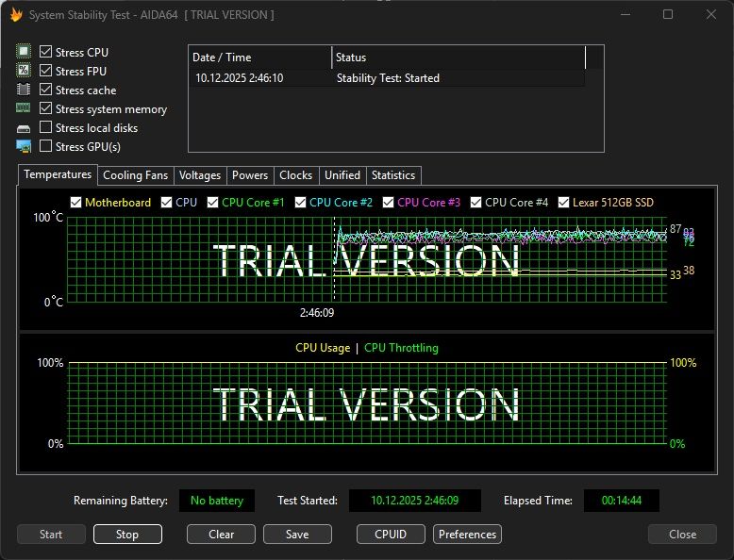This screenshot has height=560, width=734.
Task: Click the Clear button
Action: tap(221, 535)
